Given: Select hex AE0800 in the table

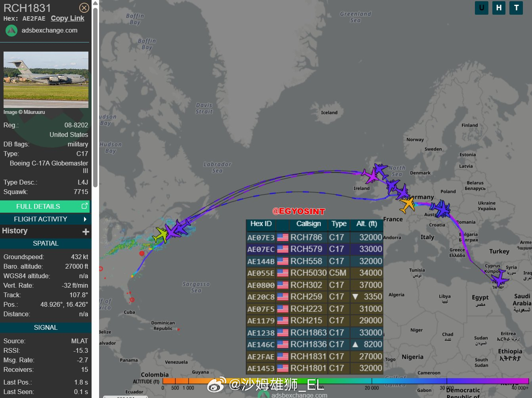Looking at the screenshot, I should click(x=261, y=285).
